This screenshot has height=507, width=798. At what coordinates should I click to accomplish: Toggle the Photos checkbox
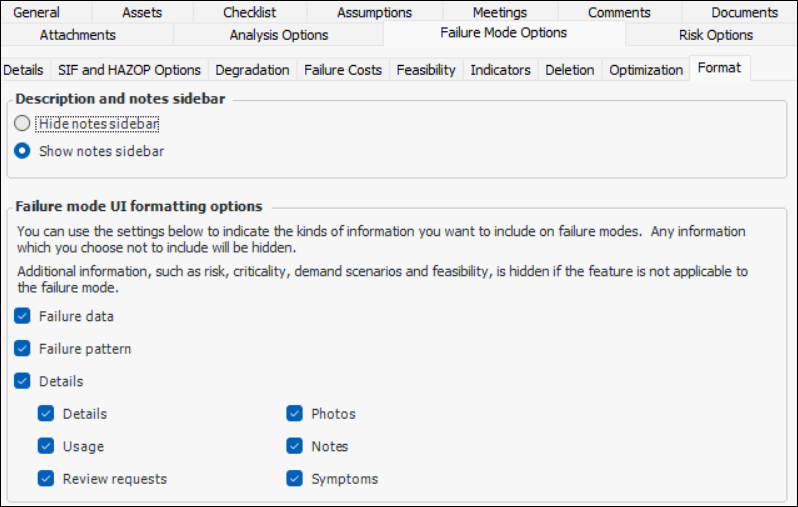point(294,414)
